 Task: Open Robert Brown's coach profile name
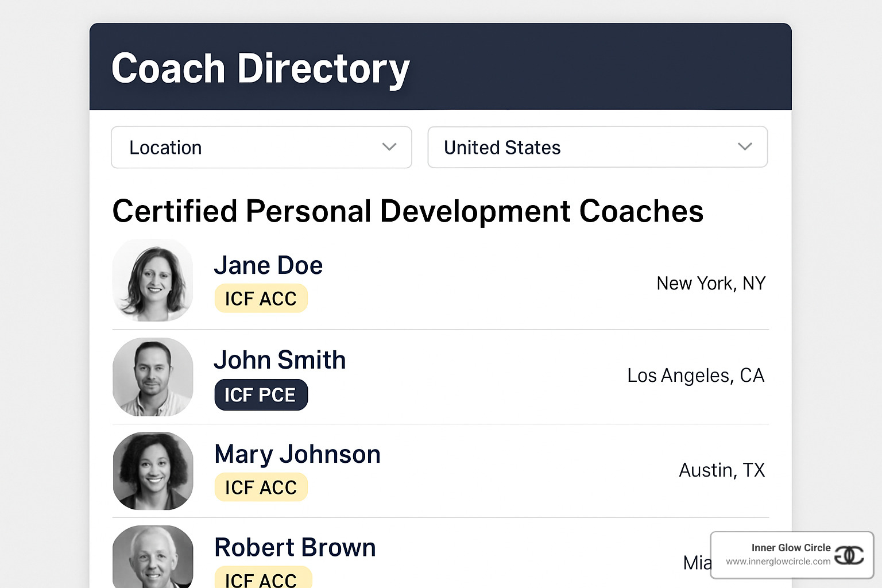click(295, 547)
